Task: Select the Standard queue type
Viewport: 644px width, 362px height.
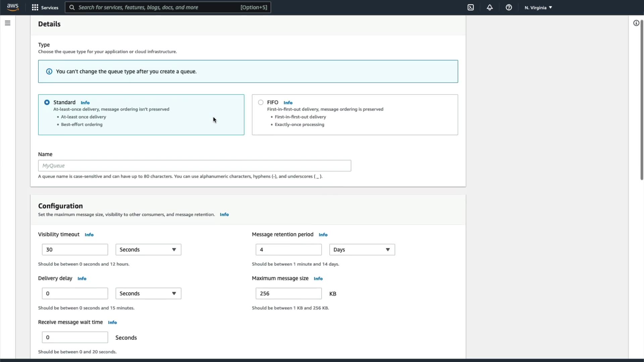Action: [x=47, y=102]
